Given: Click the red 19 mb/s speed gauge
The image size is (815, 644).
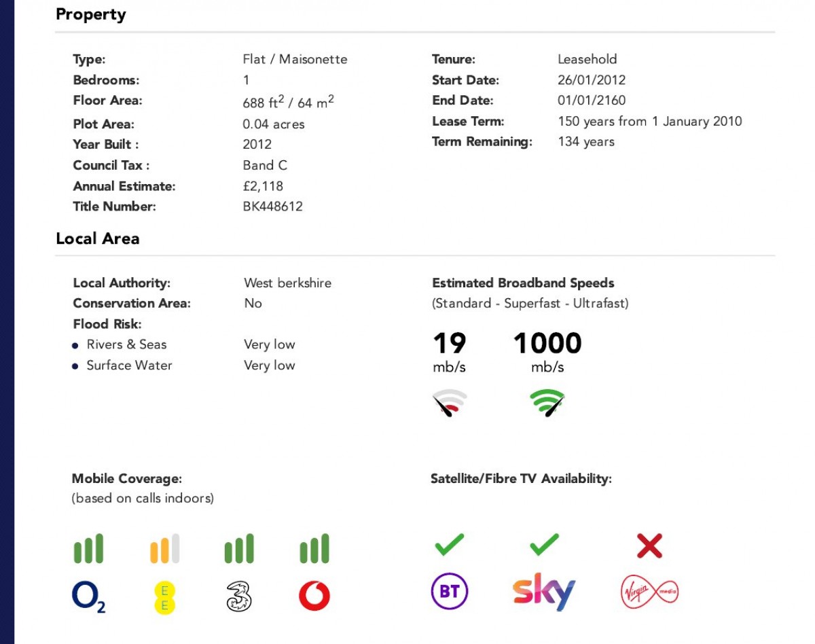Looking at the screenshot, I should point(450,403).
